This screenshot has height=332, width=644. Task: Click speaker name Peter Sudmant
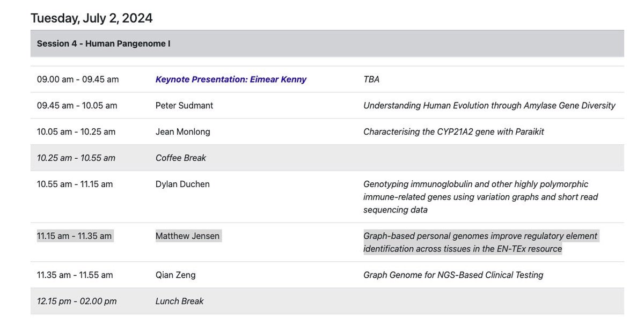coord(184,106)
